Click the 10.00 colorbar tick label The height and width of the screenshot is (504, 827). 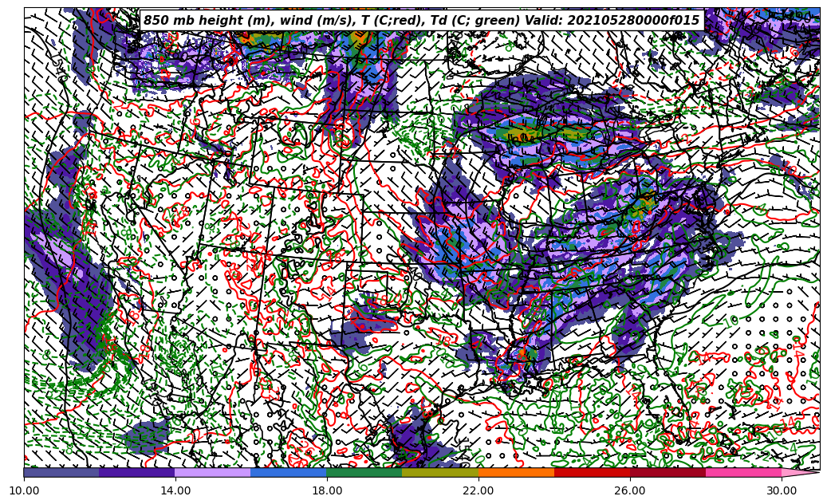click(x=24, y=491)
